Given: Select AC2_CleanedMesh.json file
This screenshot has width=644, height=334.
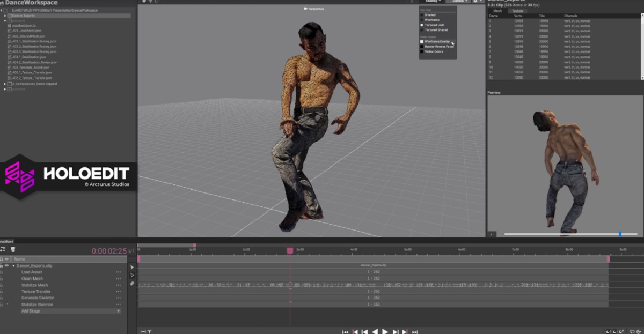Looking at the screenshot, I should [x=28, y=36].
